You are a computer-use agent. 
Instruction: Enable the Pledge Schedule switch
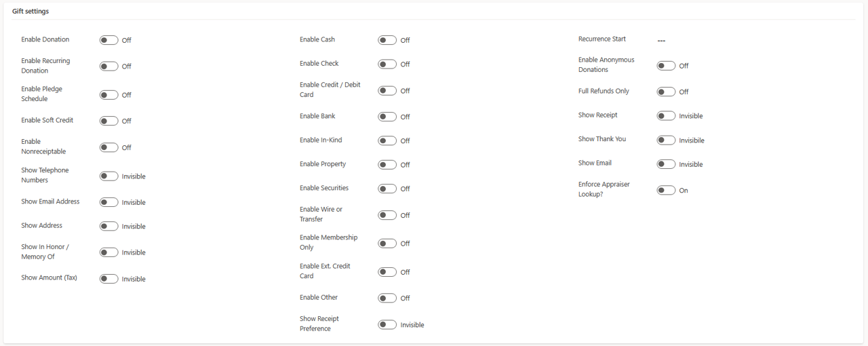pos(108,95)
